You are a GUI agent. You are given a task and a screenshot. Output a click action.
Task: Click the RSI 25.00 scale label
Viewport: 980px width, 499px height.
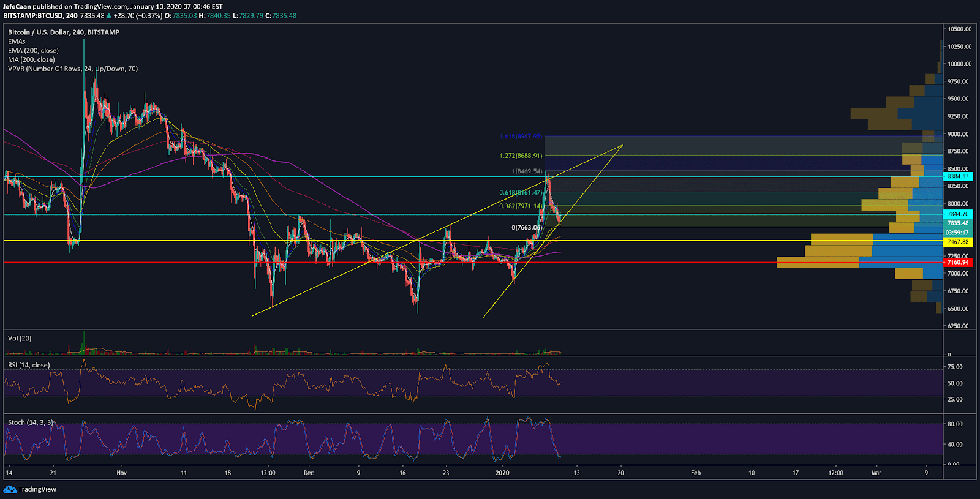pos(956,399)
